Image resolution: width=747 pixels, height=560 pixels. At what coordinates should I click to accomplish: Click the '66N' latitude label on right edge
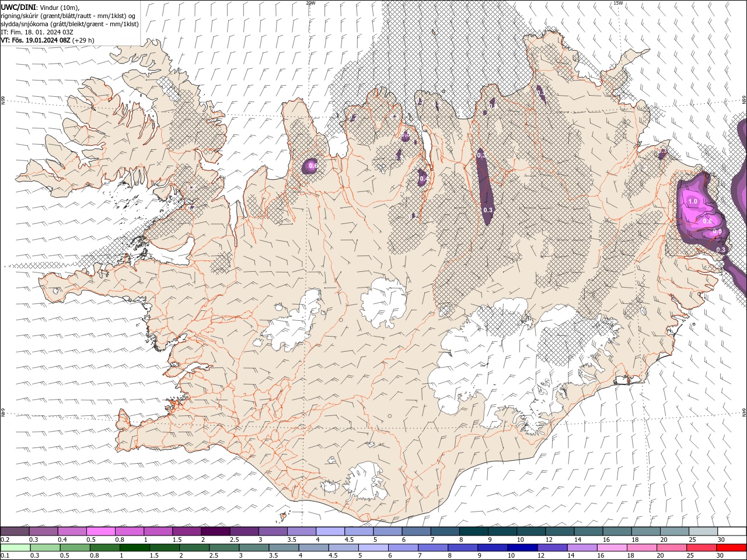point(744,100)
